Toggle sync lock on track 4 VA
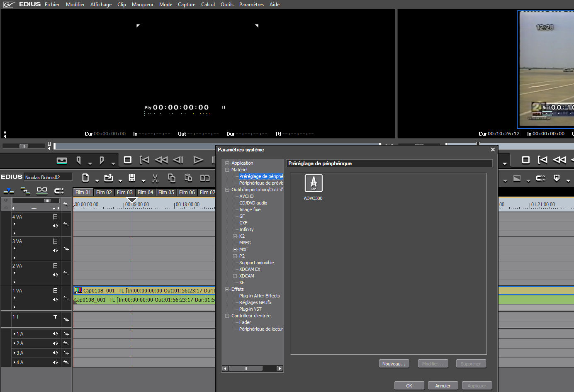Viewport: 574px width, 392px height. point(66,224)
